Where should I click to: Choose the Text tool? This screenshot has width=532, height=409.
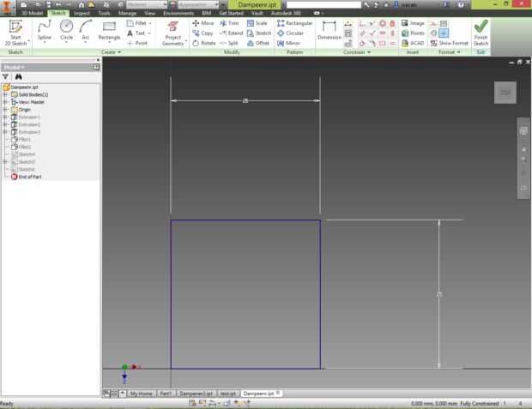pos(136,33)
